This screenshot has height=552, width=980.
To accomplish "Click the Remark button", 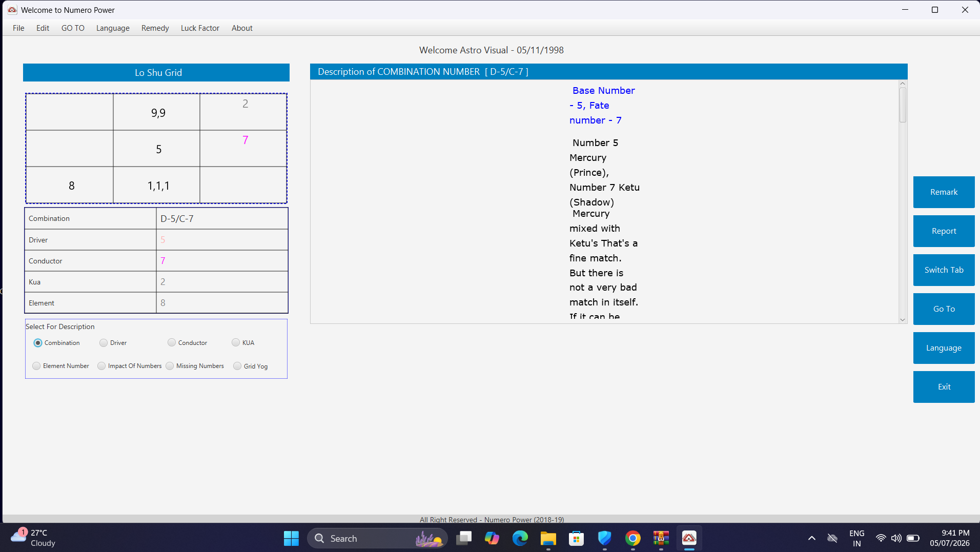I will click(944, 192).
